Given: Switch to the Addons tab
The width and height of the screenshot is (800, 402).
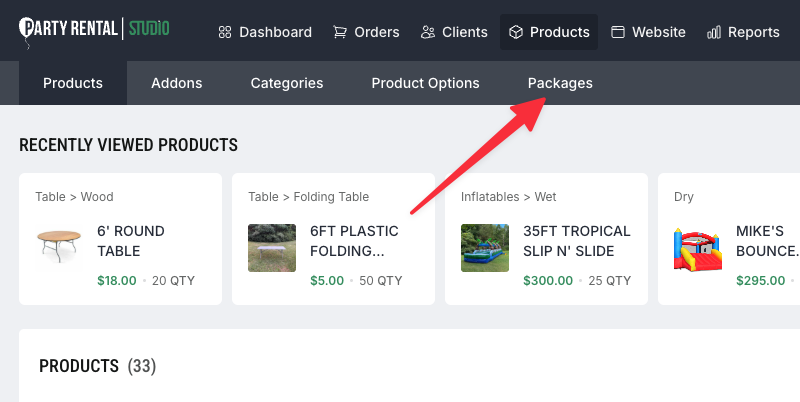Looking at the screenshot, I should [176, 83].
